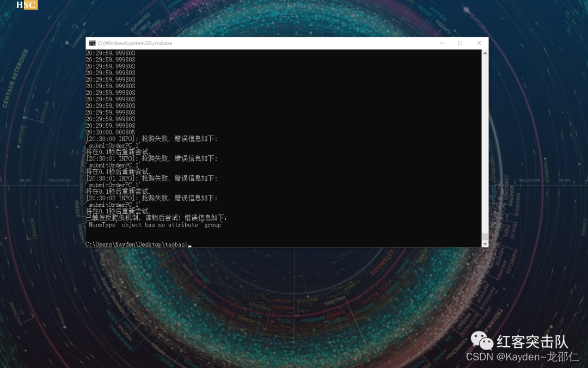
Task: Minimize the cmd.exe window
Action: pyautogui.click(x=442, y=43)
